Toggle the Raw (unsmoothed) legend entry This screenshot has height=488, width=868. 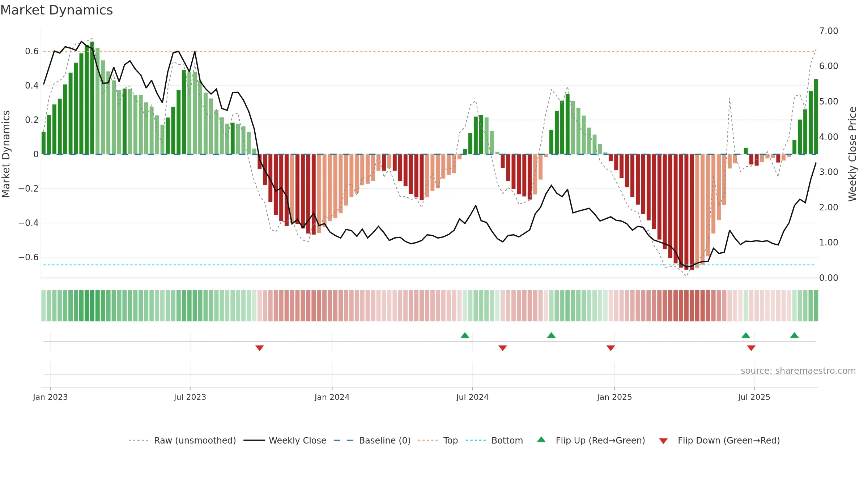tap(182, 440)
